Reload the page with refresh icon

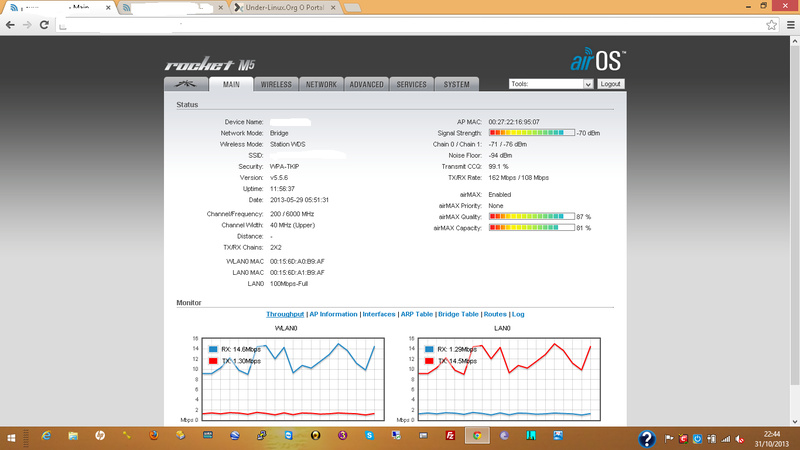tap(45, 23)
